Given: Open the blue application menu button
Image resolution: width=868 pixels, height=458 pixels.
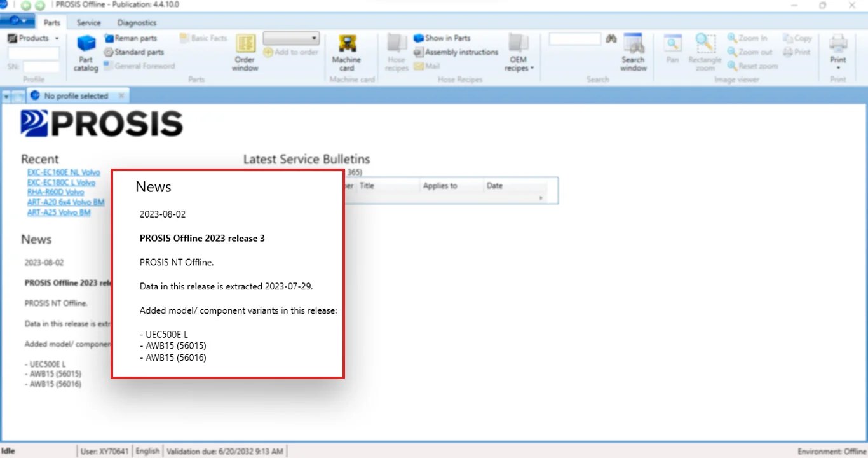Looking at the screenshot, I should click(x=17, y=20).
